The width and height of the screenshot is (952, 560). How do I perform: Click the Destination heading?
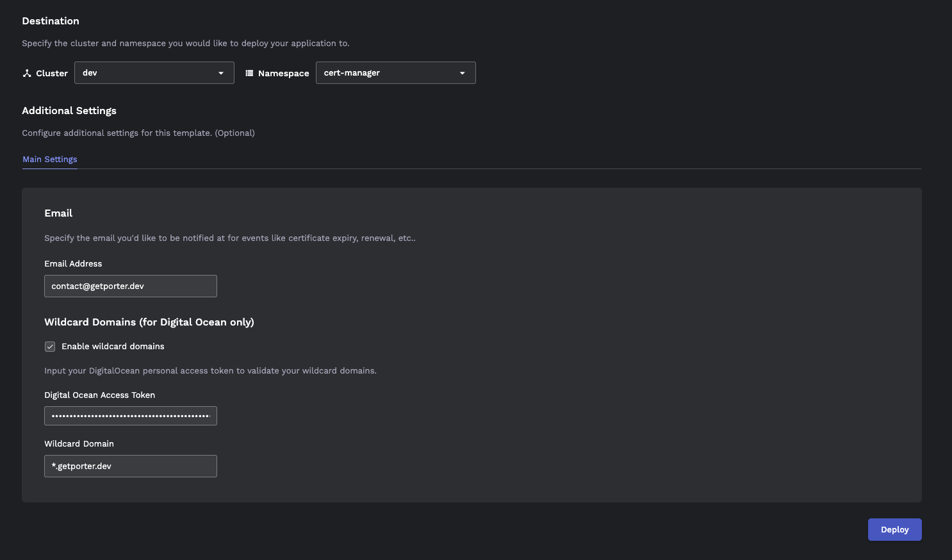[51, 21]
